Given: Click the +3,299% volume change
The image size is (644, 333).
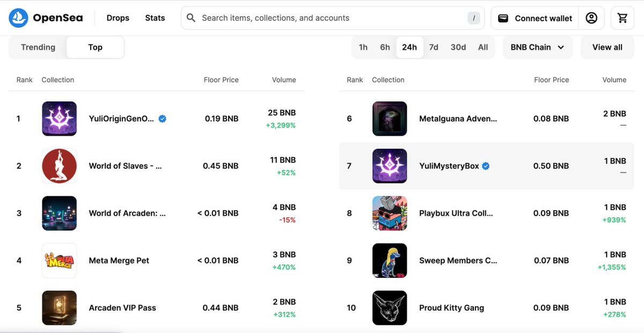Looking at the screenshot, I should click(281, 125).
